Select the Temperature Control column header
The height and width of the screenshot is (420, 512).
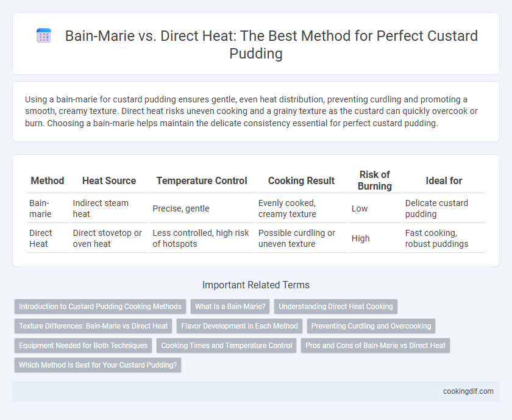pyautogui.click(x=202, y=180)
